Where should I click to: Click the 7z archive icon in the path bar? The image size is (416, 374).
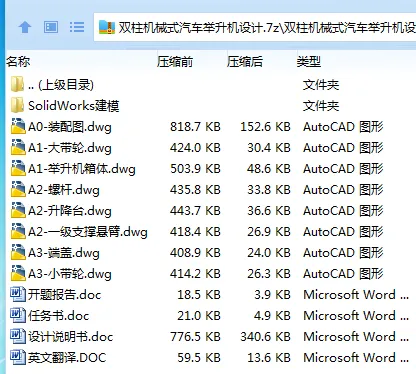(x=107, y=27)
